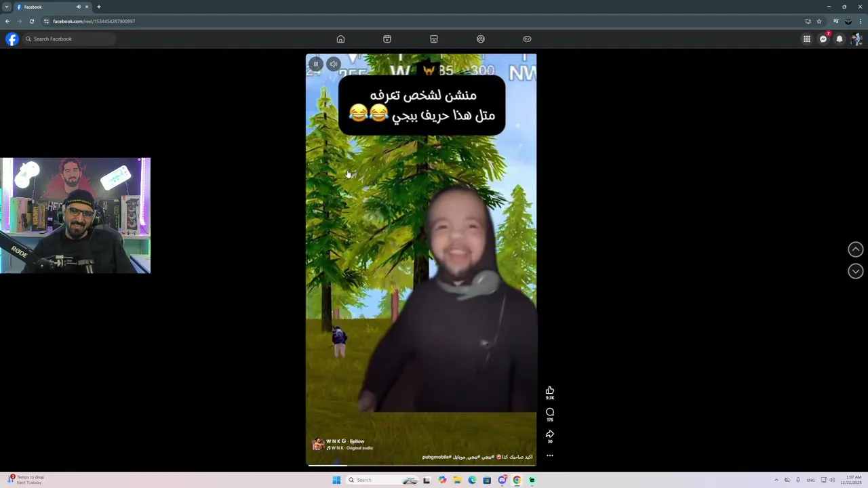868x488 pixels.
Task: Open volume control in tray
Action: click(x=832, y=480)
